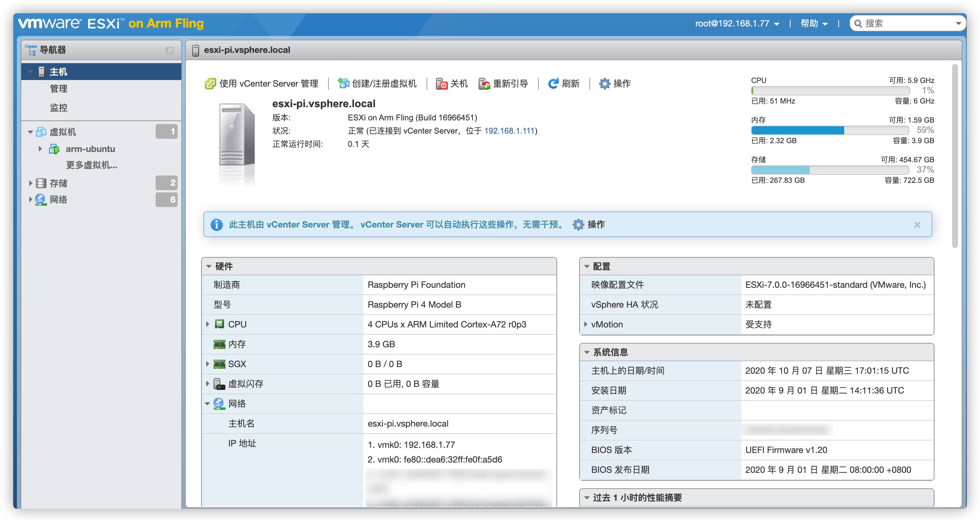Click the gear icon in the blue info banner
Screen dimensions: 980x522
578,225
